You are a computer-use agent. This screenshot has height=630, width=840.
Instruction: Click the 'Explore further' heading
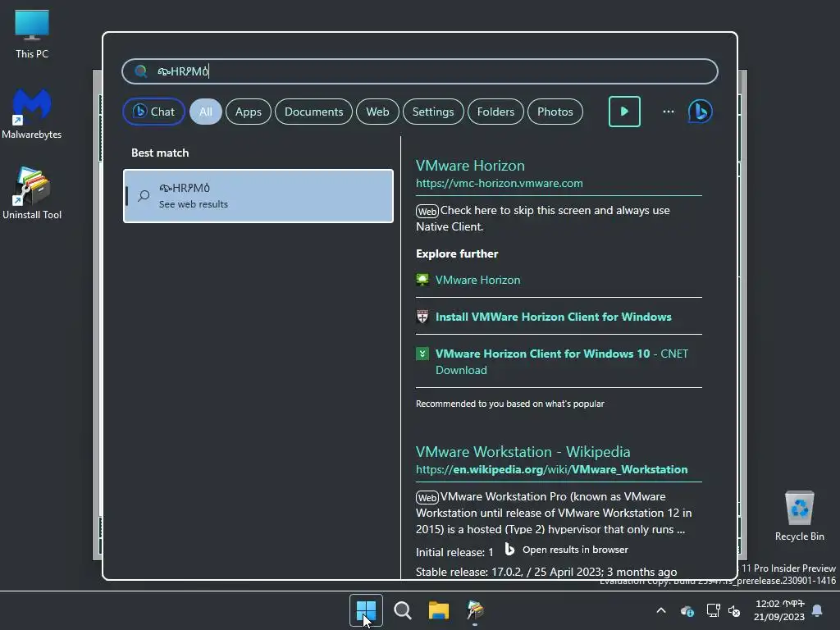point(457,253)
